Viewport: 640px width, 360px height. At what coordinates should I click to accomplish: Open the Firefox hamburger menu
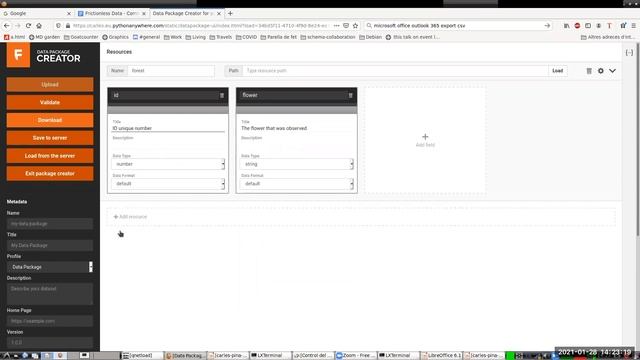point(633,25)
